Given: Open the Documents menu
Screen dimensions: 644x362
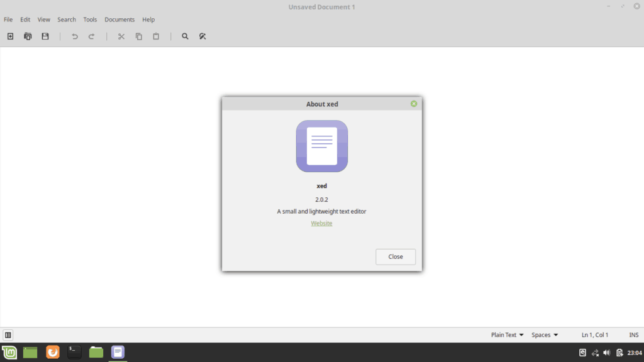Looking at the screenshot, I should [x=119, y=19].
